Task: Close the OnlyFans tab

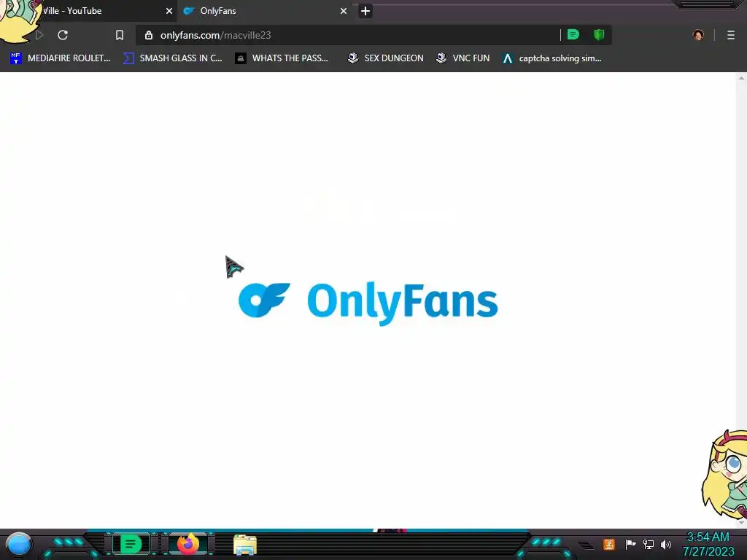Action: [344, 11]
